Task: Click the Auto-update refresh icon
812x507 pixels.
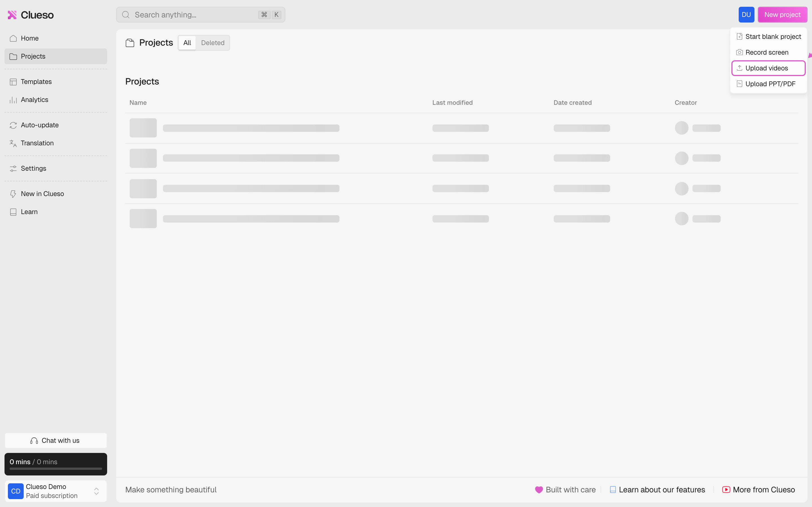Action: [13, 125]
